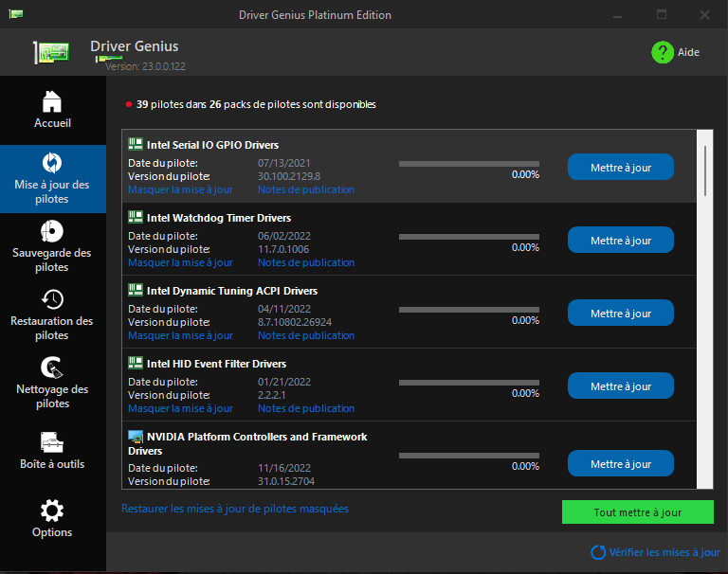
Task: Open Nettoyage des pilotes cleanup icon
Action: click(x=52, y=368)
